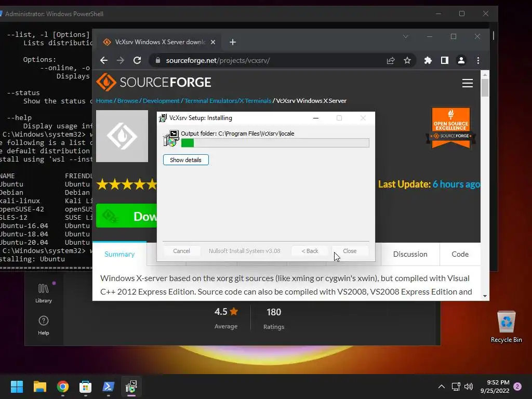The height and width of the screenshot is (399, 532).
Task: Open Chrome tab search chevron
Action: click(405, 36)
